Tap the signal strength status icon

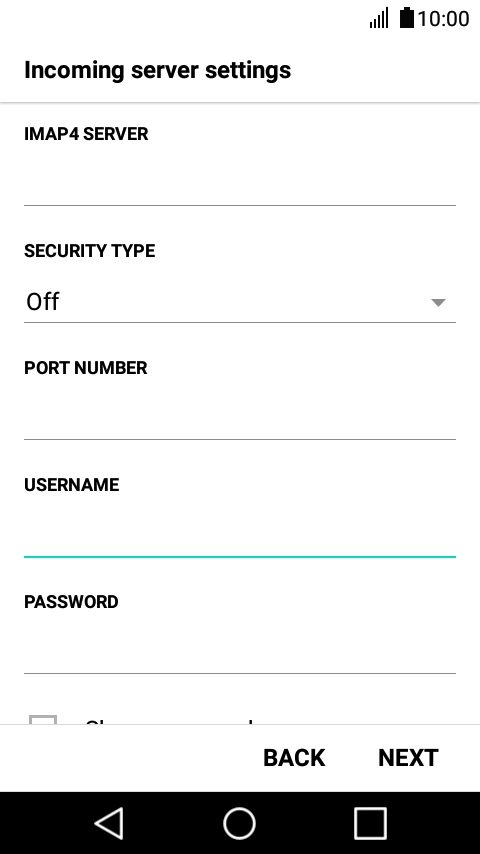click(379, 18)
